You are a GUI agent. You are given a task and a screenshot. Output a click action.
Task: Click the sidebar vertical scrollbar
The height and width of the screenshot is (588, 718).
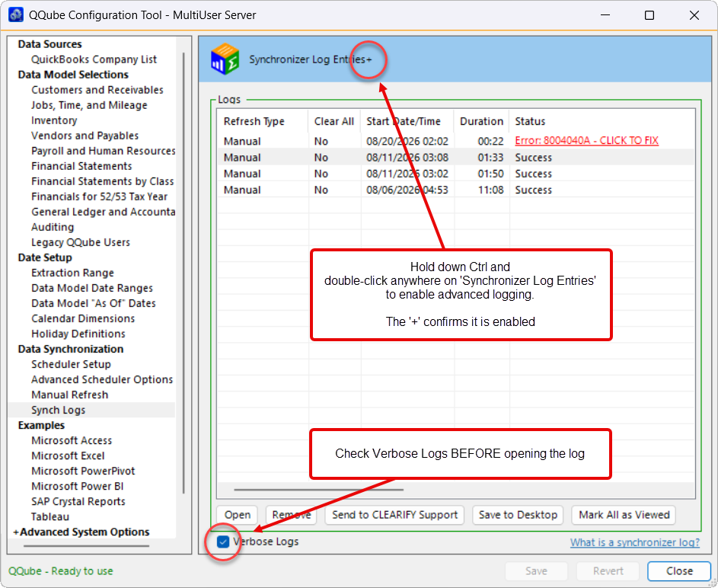(x=183, y=273)
